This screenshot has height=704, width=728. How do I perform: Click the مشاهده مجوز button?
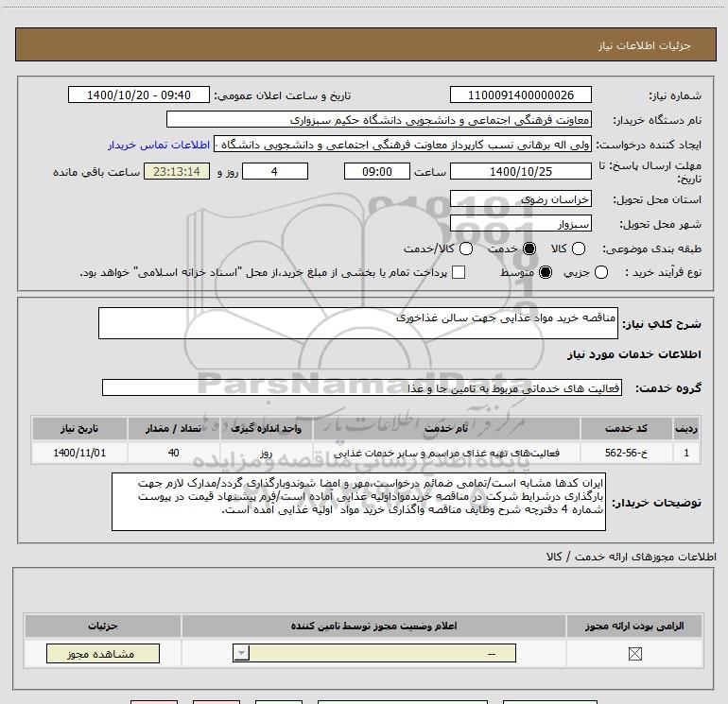(x=103, y=653)
